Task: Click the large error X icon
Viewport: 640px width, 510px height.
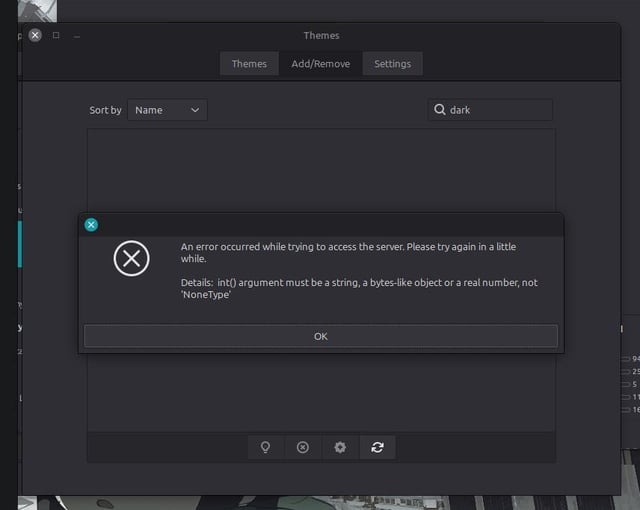Action: (131, 258)
